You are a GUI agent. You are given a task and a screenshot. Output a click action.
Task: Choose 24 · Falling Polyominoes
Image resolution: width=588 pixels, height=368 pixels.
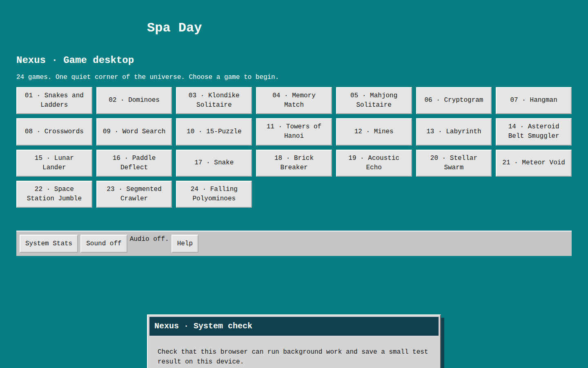pos(214,194)
